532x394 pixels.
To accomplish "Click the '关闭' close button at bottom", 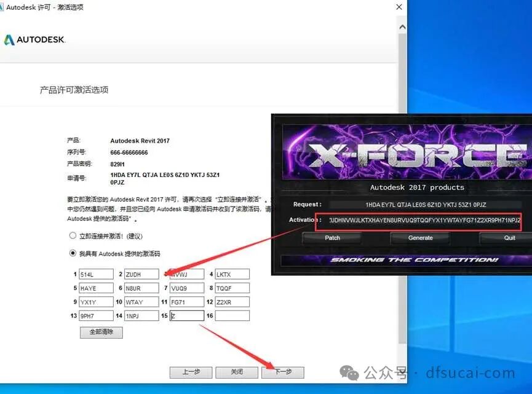I will (x=237, y=372).
